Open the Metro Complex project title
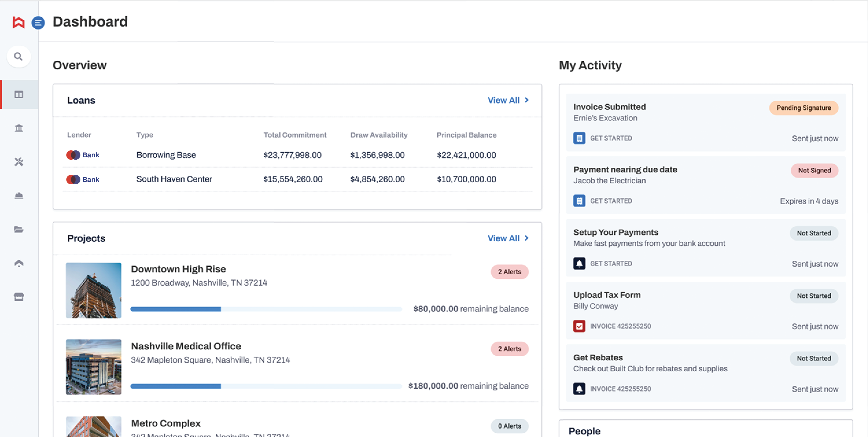The image size is (868, 437). coord(166,423)
